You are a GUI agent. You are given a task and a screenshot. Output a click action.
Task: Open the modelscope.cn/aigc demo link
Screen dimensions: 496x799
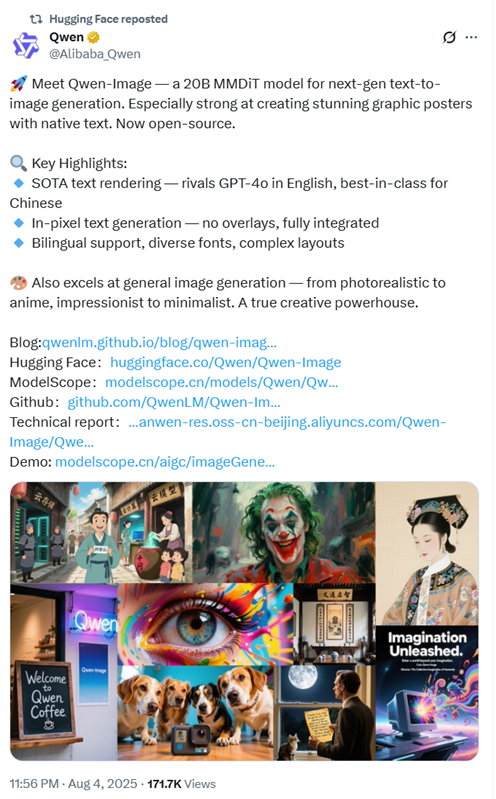165,462
